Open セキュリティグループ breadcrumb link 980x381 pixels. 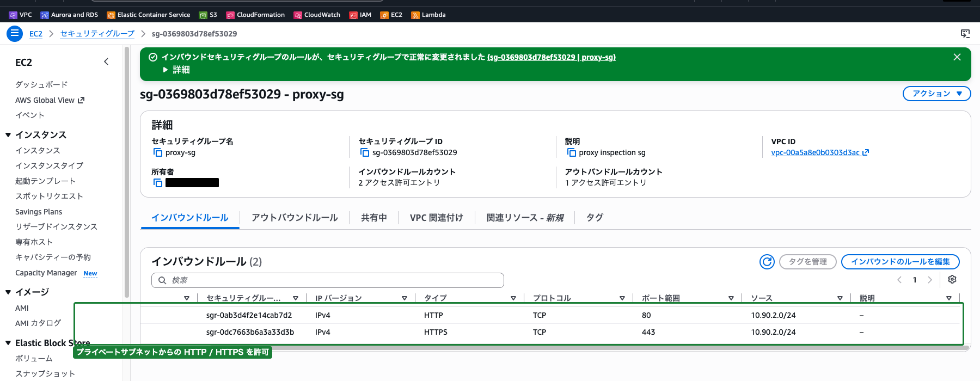tap(97, 34)
